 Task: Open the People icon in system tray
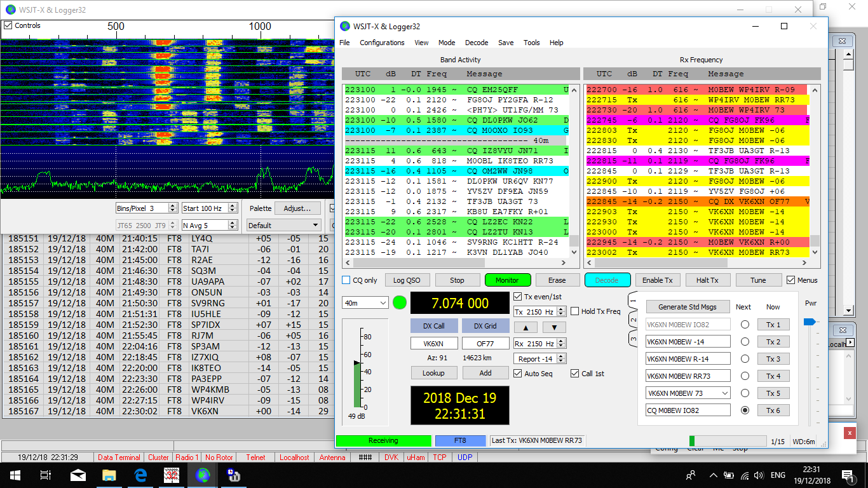click(691, 475)
